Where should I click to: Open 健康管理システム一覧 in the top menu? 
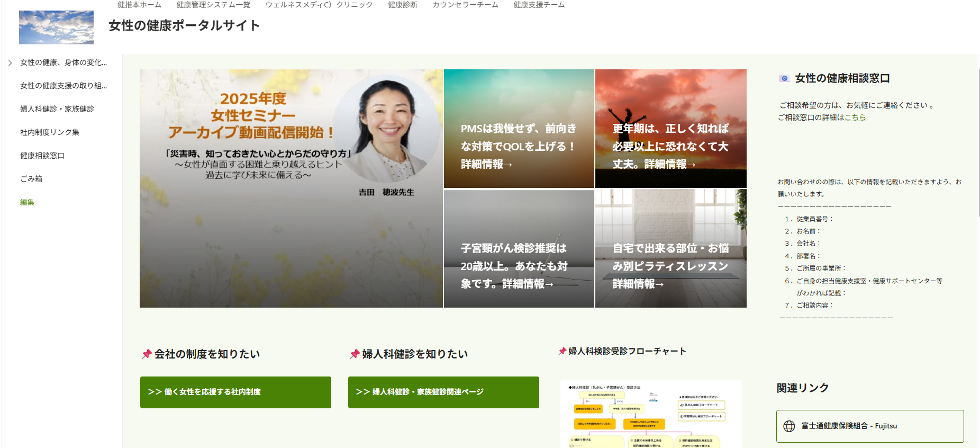point(213,5)
